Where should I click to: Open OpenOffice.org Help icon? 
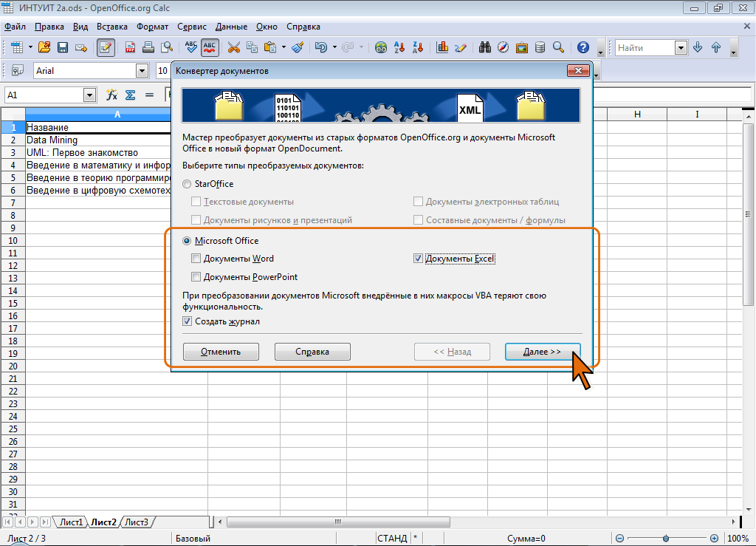click(583, 47)
